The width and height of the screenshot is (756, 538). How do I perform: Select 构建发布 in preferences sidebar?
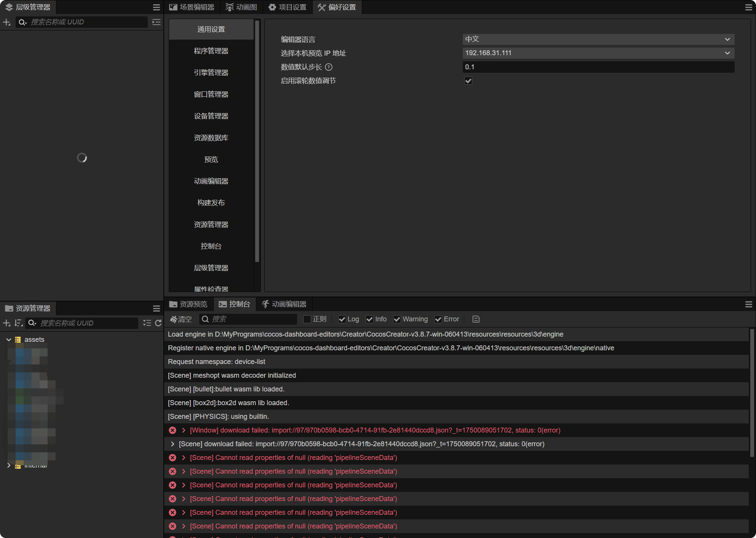point(211,203)
